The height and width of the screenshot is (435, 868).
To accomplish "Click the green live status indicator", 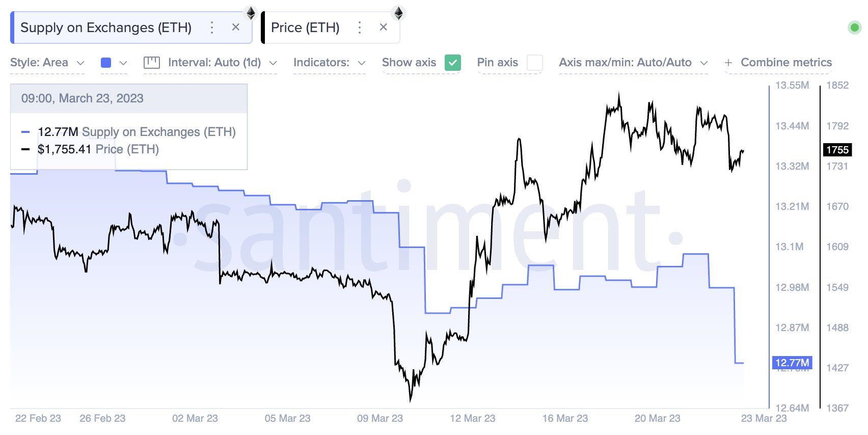I will [854, 28].
